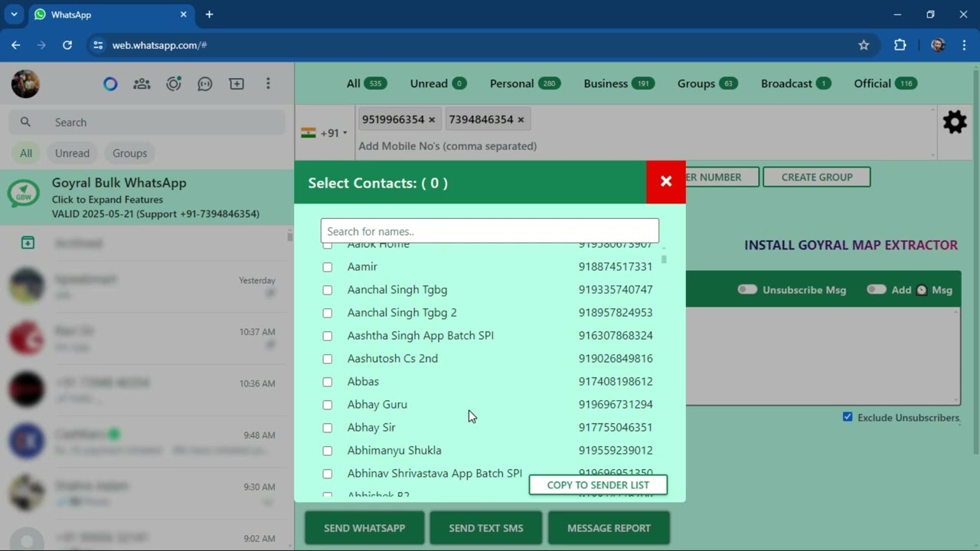Screen dimensions: 980x551
Task: Click CREATE GROUP button
Action: [x=817, y=177]
